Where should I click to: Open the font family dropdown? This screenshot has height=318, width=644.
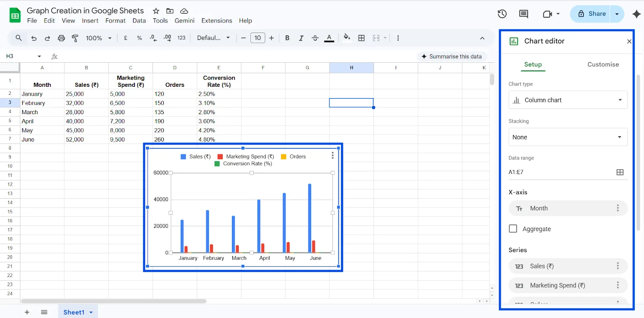coord(213,38)
